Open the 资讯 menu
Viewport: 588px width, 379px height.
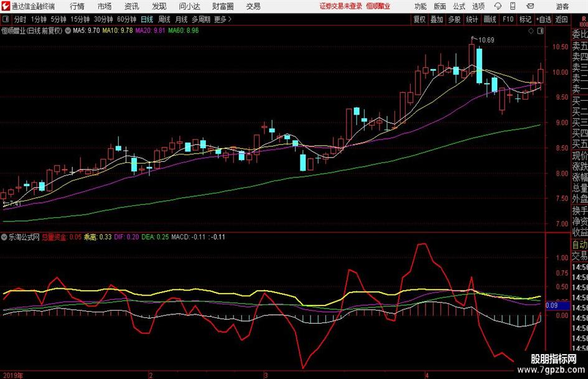pos(132,6)
